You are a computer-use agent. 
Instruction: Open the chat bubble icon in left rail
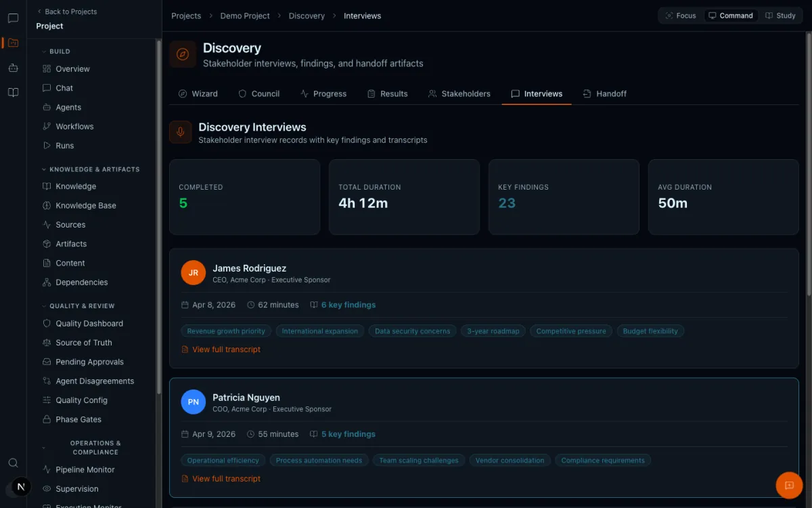coord(13,18)
